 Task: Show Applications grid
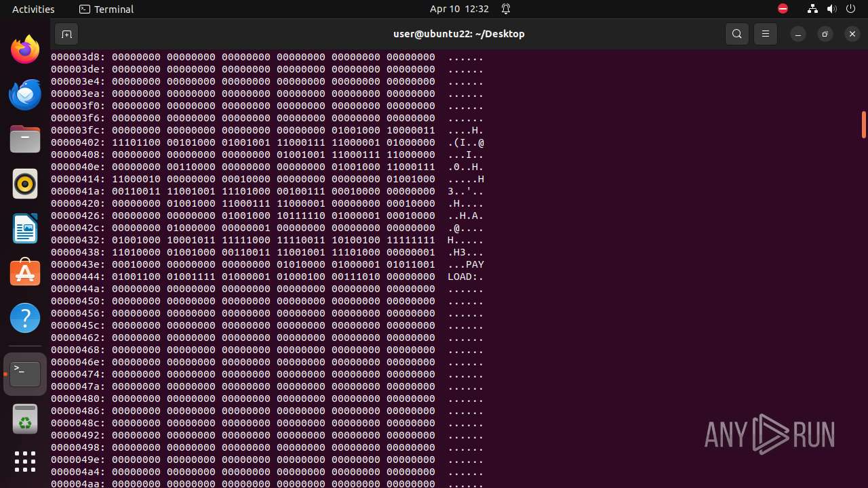tap(25, 462)
